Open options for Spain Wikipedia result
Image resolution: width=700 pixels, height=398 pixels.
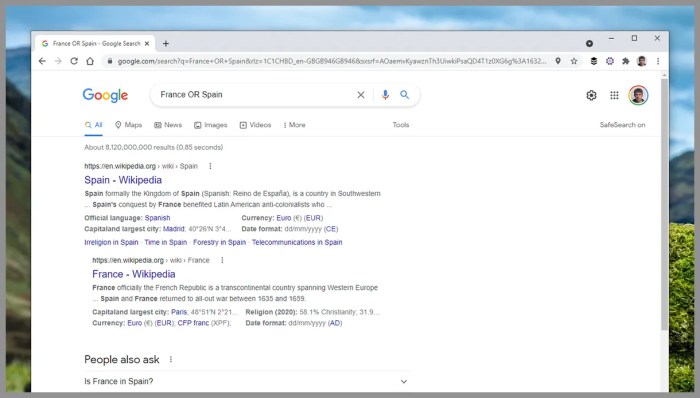pos(210,166)
